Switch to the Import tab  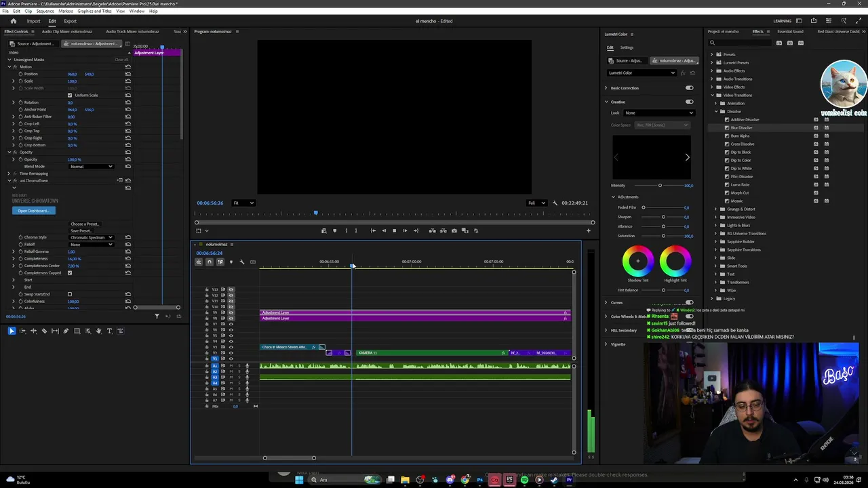tap(33, 21)
